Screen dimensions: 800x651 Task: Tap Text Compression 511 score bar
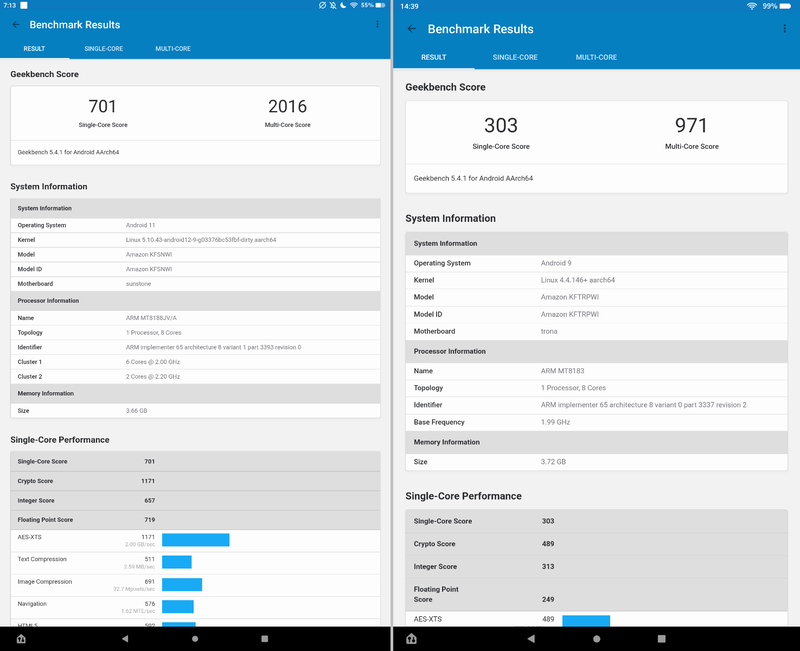(x=177, y=562)
